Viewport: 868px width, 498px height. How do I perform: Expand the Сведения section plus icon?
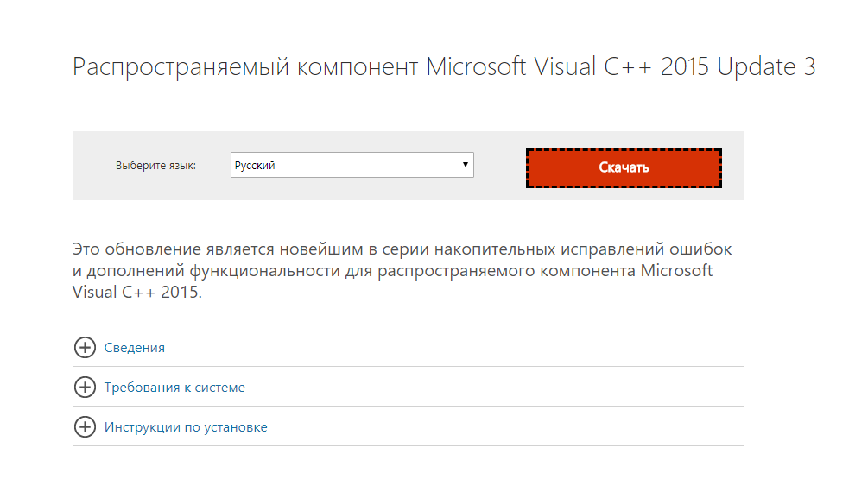85,348
